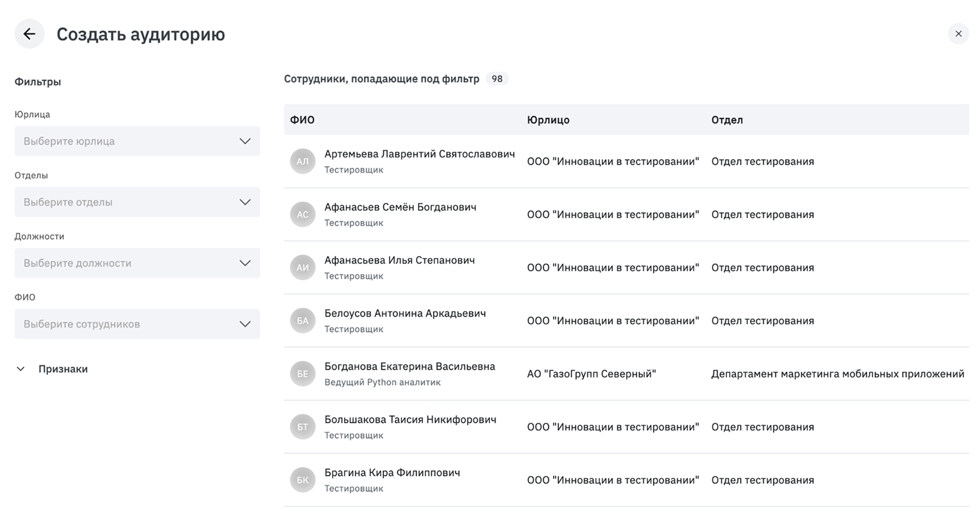Click the АС avatar of Афанасьев Семён
Viewport: 980px width, 518px height.
point(303,214)
